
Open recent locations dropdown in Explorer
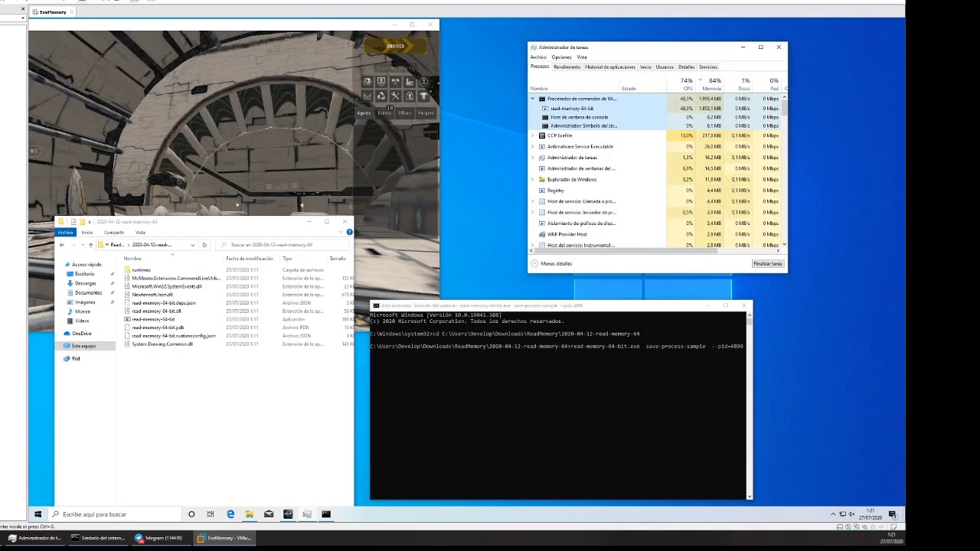(82, 245)
